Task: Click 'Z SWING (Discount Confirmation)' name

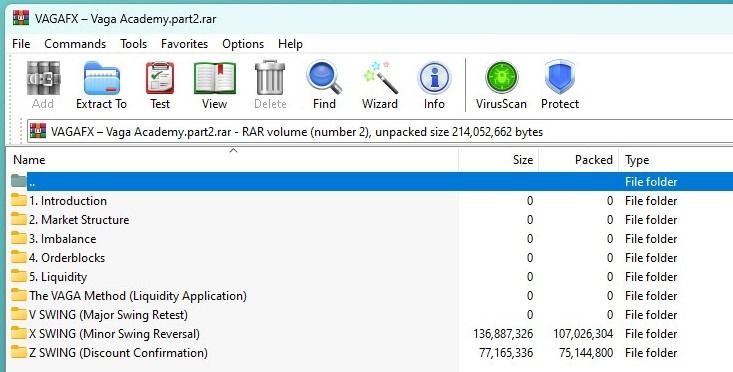Action: pos(118,353)
